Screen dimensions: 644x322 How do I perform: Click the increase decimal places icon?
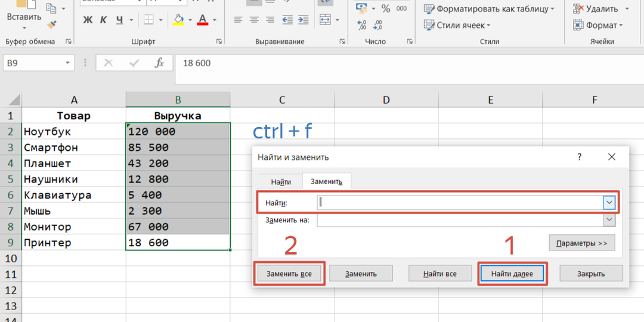point(362,25)
